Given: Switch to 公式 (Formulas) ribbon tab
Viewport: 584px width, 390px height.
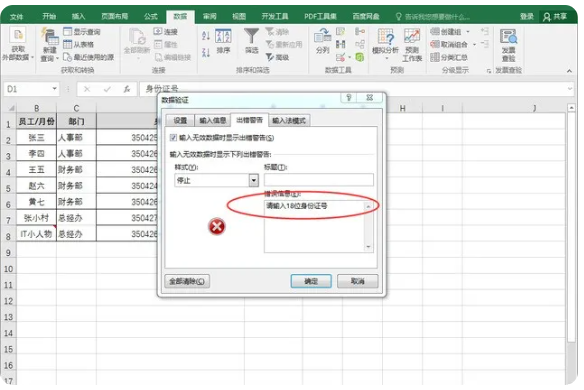Looking at the screenshot, I should (x=150, y=16).
